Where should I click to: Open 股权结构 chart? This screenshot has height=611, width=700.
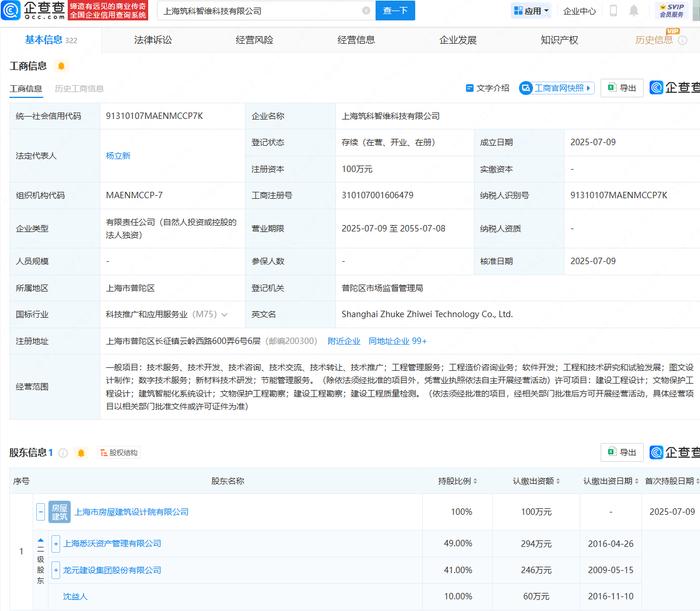119,453
